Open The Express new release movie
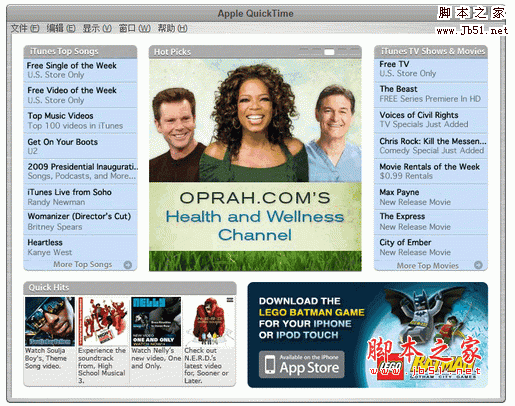 tap(431, 222)
